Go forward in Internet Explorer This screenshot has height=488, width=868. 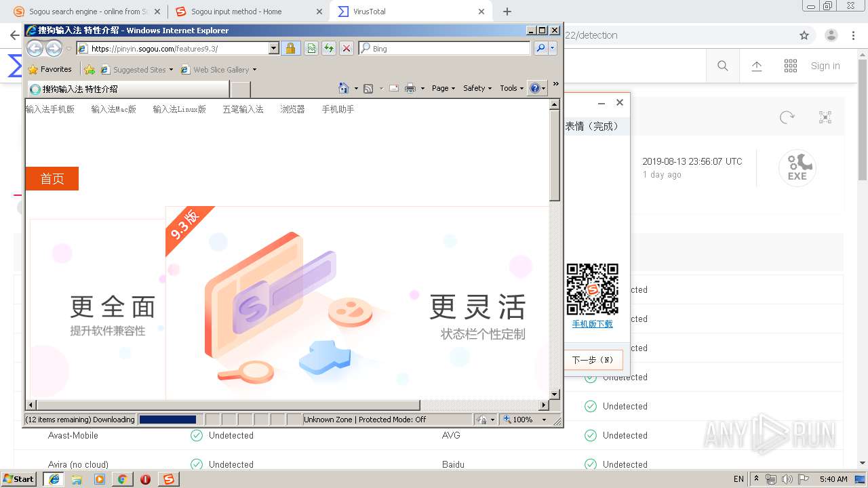tap(54, 48)
